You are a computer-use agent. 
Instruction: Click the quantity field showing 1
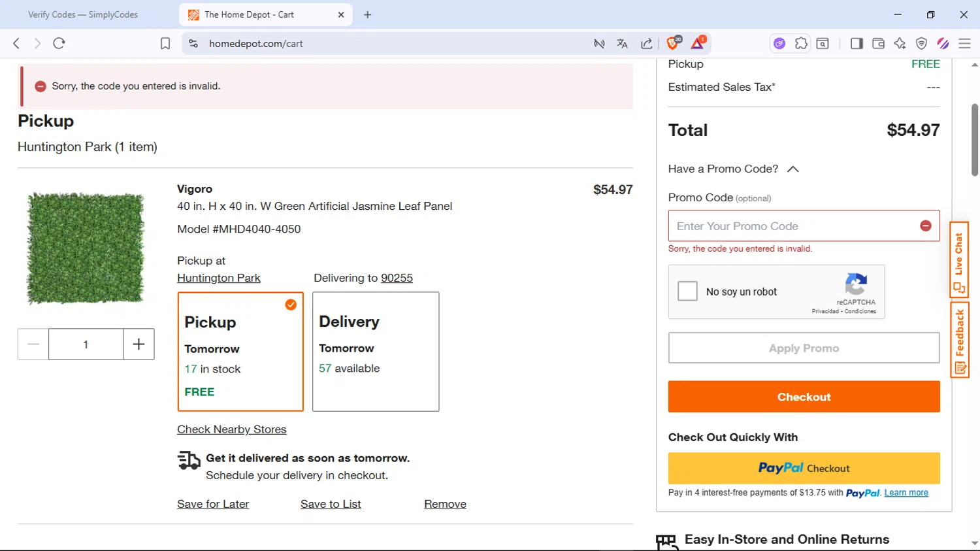point(86,344)
